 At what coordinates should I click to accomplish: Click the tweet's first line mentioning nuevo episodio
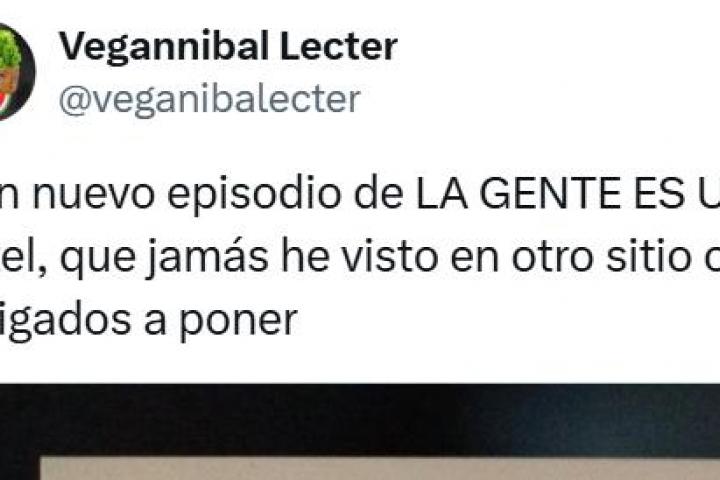(360, 194)
